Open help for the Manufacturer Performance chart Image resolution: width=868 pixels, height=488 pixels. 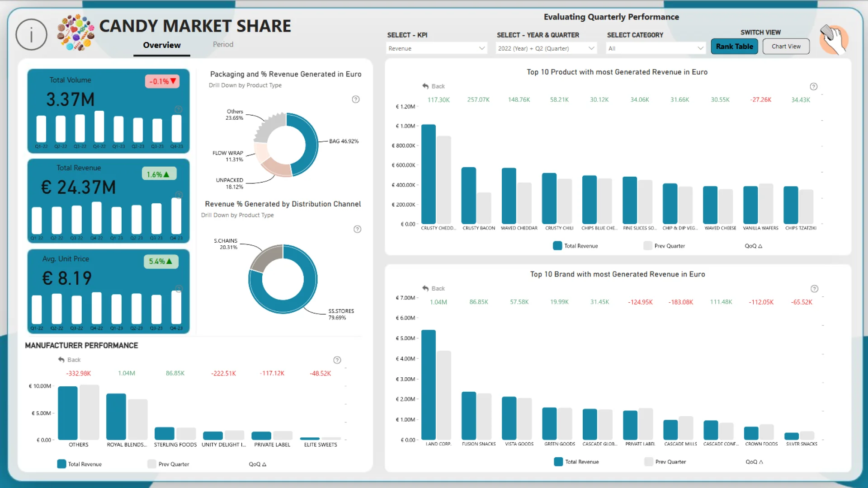(x=337, y=360)
